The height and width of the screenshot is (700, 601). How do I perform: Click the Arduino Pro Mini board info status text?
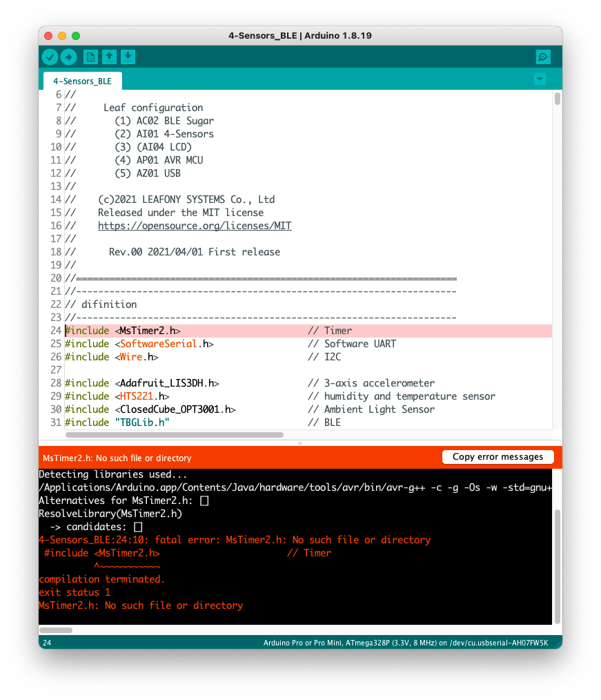tap(406, 643)
